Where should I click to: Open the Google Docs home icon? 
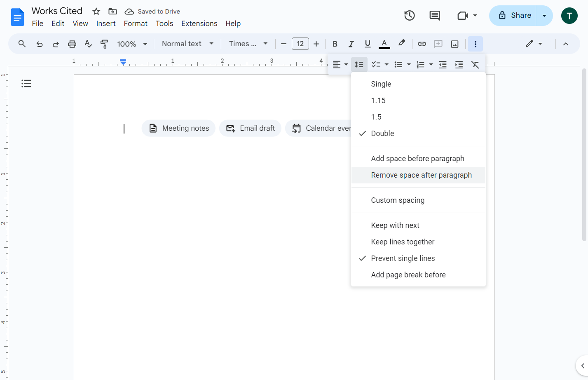17,17
